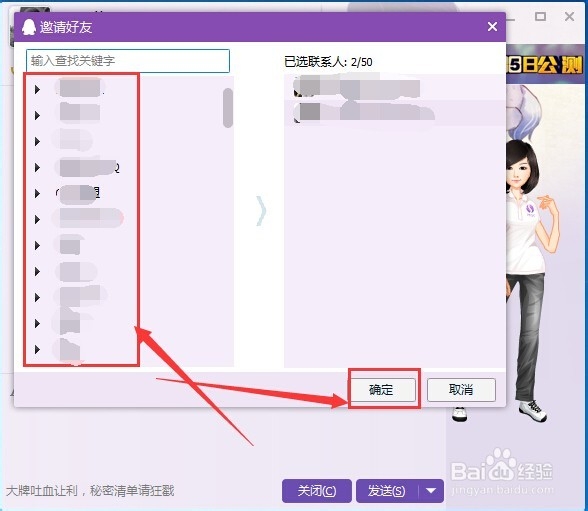Expand the friend group ending with letter Q
This screenshot has height=511, width=588.
(x=37, y=168)
